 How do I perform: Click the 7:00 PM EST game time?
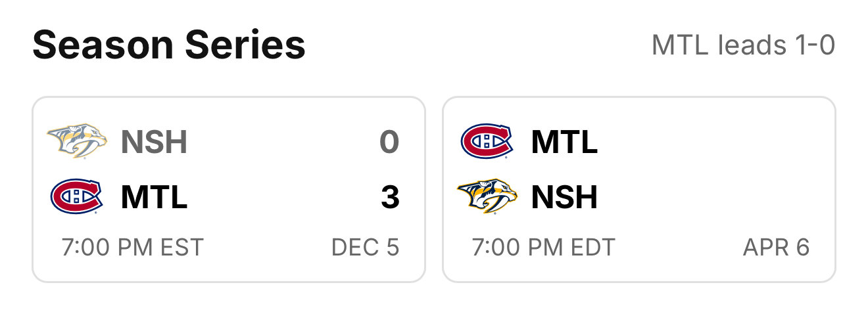[132, 248]
